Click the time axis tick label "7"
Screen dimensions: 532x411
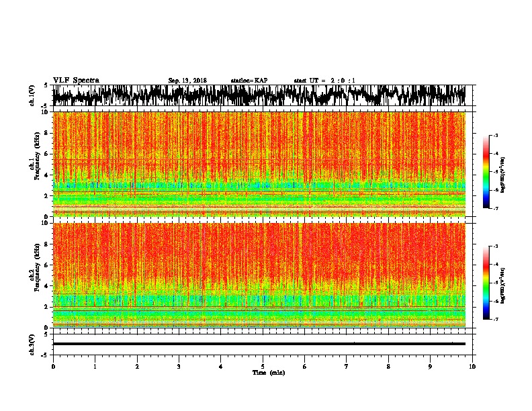(x=347, y=367)
